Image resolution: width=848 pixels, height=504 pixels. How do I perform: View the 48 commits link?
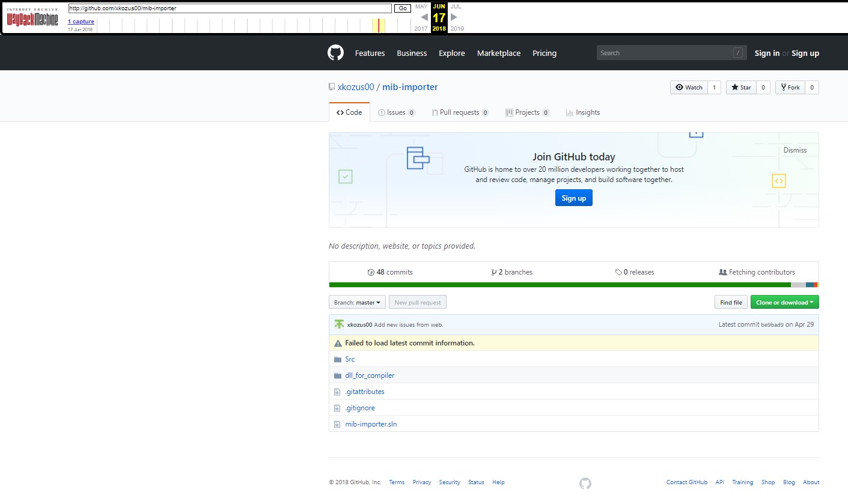coord(390,272)
